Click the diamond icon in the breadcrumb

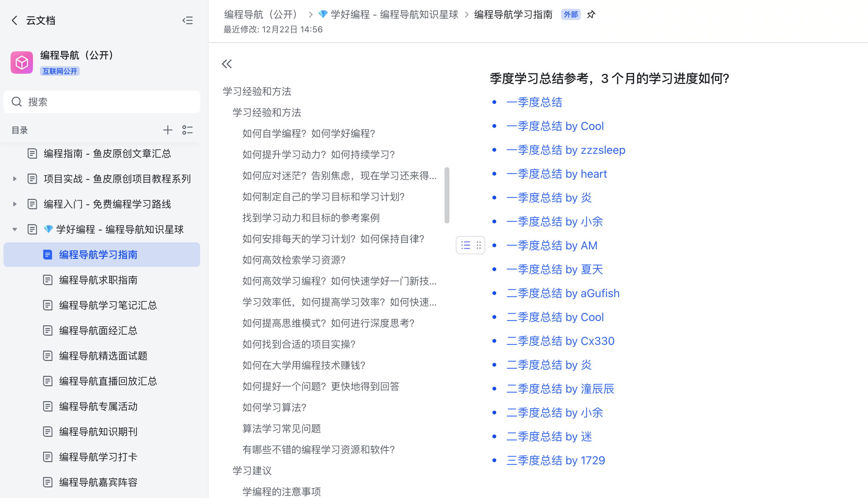click(x=323, y=14)
